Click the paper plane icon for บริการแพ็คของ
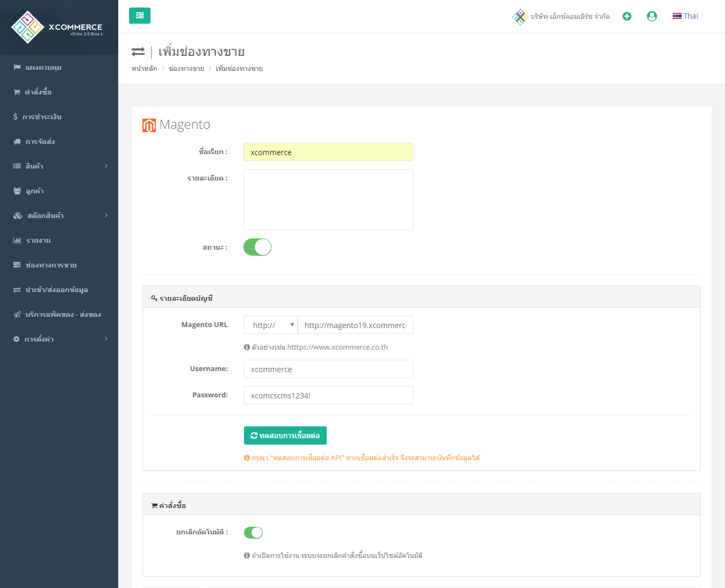 point(17,314)
